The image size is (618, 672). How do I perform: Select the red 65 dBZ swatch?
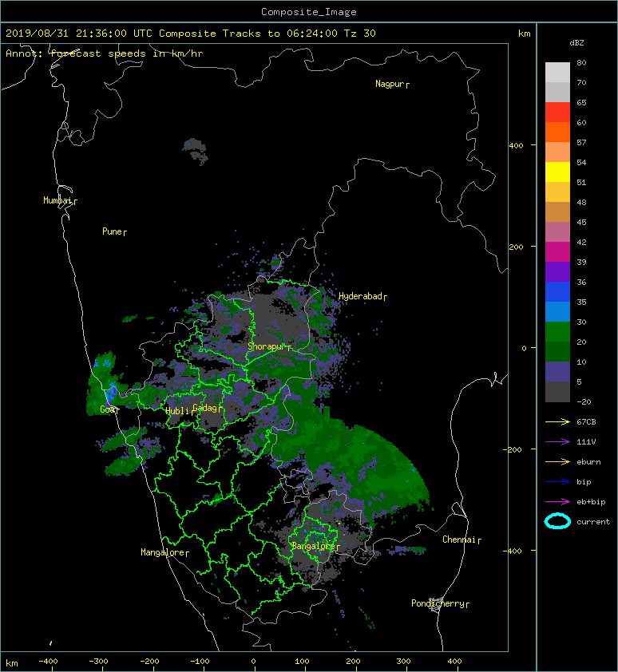tap(557, 112)
